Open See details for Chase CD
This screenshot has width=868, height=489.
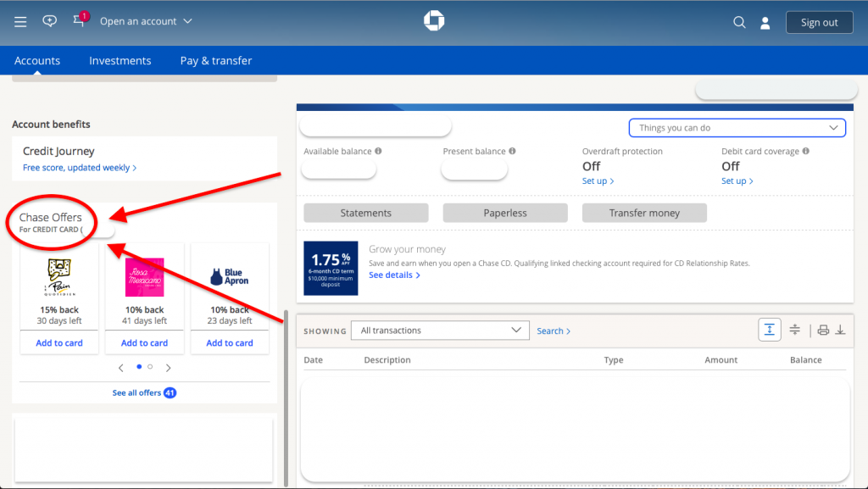pyautogui.click(x=395, y=275)
